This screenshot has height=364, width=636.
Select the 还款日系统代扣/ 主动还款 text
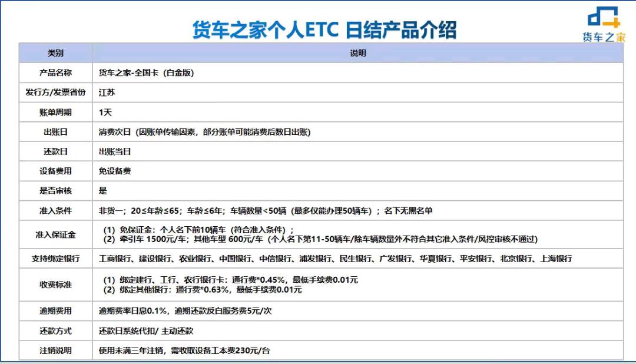pos(146,331)
